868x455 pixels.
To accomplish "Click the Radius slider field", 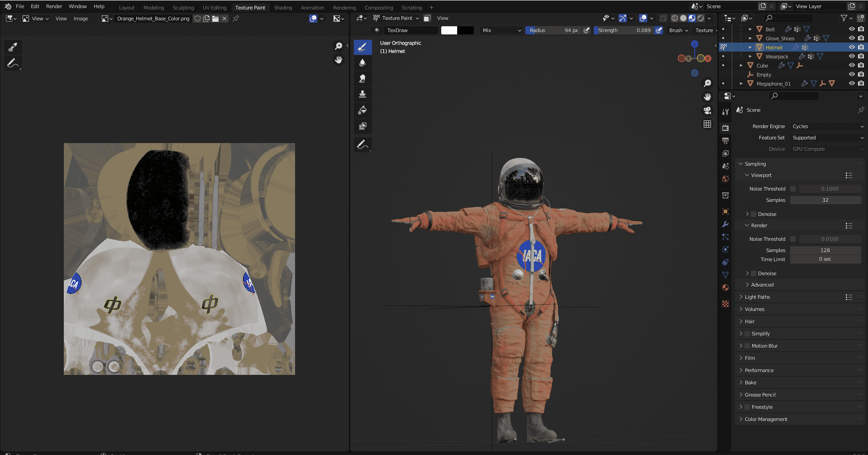I will coord(553,30).
